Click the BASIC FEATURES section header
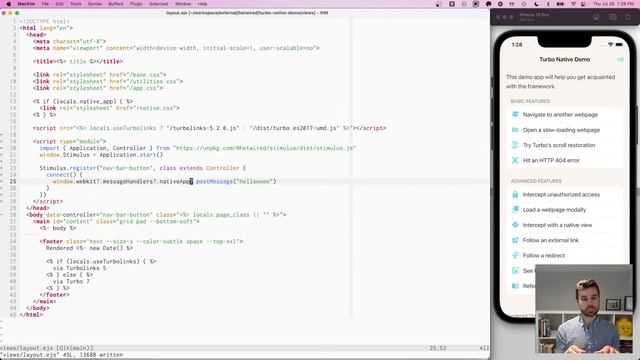 click(x=530, y=101)
